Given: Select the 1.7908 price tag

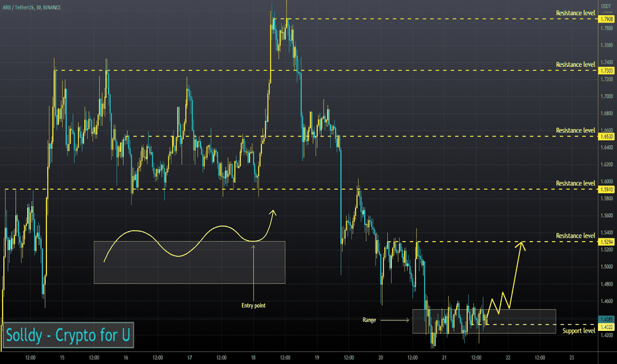Looking at the screenshot, I should pos(606,19).
